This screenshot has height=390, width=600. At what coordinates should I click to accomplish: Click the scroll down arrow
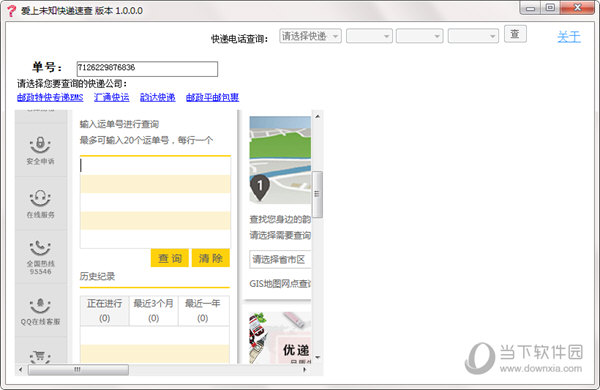pyautogui.click(x=317, y=357)
